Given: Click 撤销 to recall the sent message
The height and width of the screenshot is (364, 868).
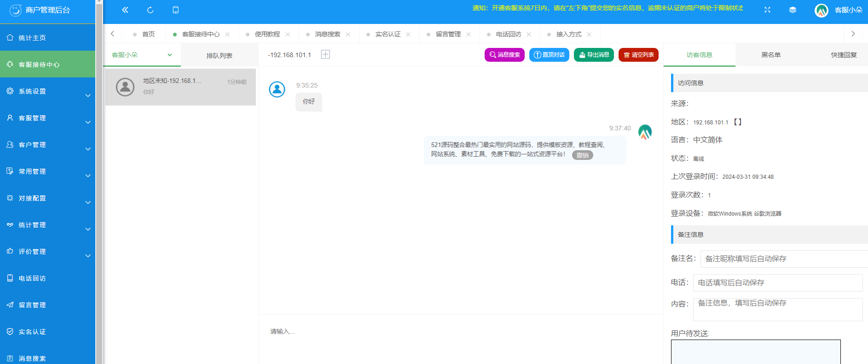Looking at the screenshot, I should [582, 155].
